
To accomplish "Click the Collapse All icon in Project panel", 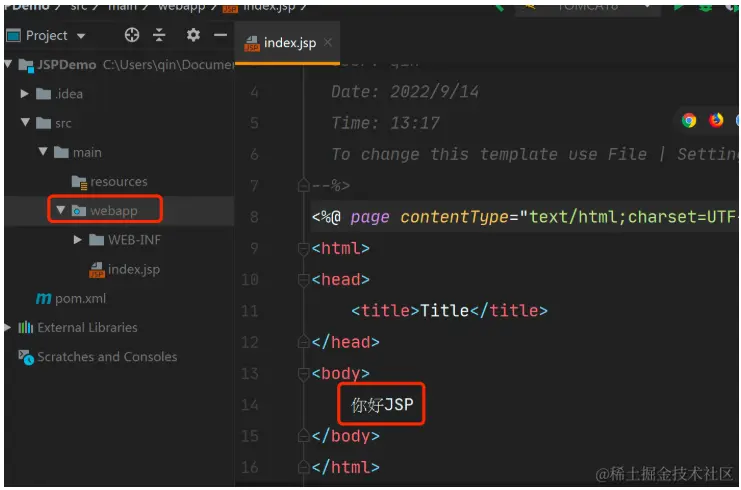I will (159, 35).
